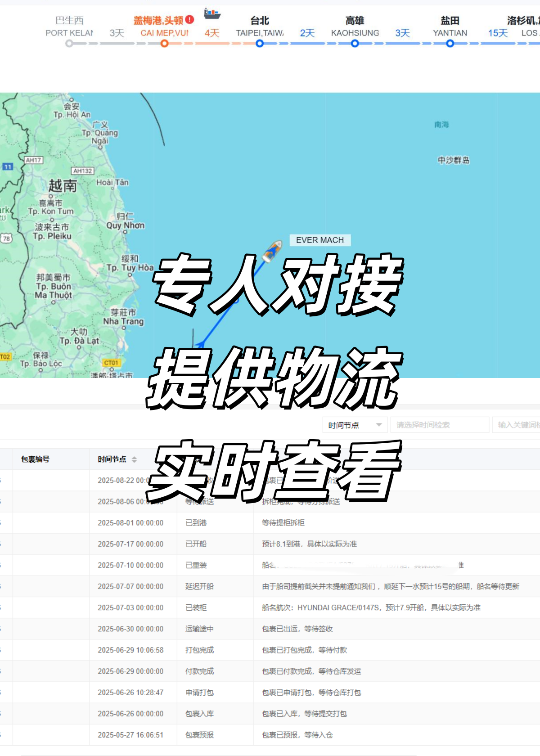540x756 pixels.
Task: Select the 台北 TAIPEI route node
Action: 260,44
